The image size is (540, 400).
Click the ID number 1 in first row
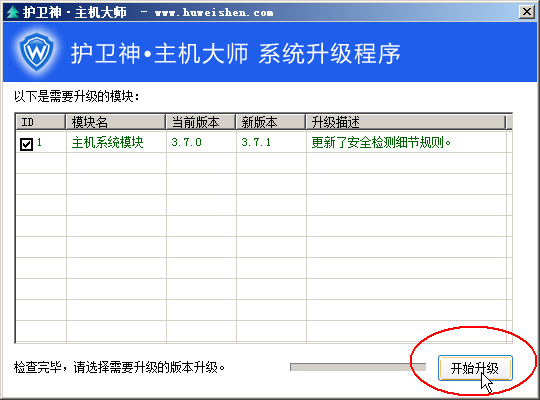click(x=39, y=142)
